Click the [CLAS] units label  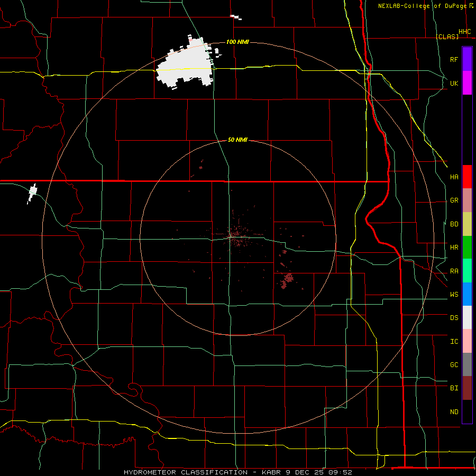(447, 36)
